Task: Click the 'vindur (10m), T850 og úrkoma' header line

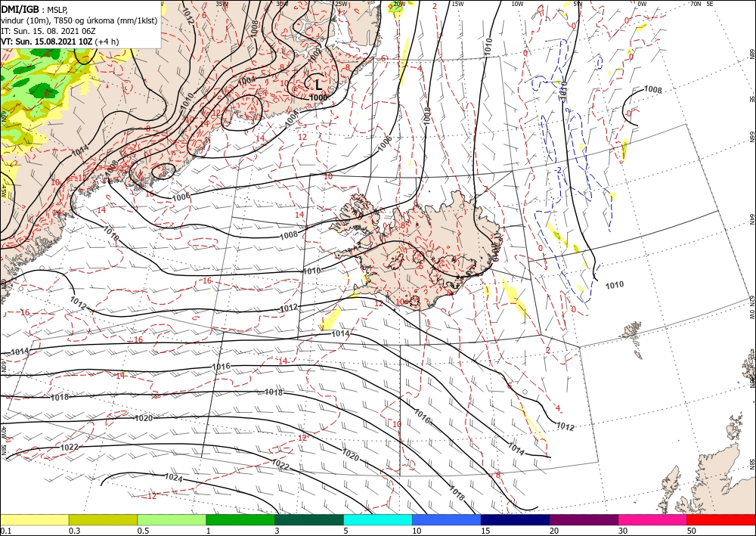Action: pyautogui.click(x=79, y=20)
